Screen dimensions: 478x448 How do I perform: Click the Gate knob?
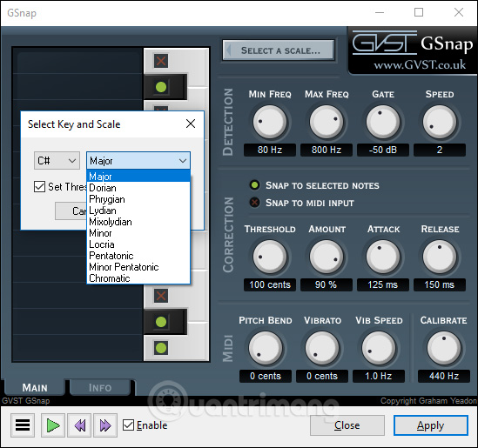(383, 122)
